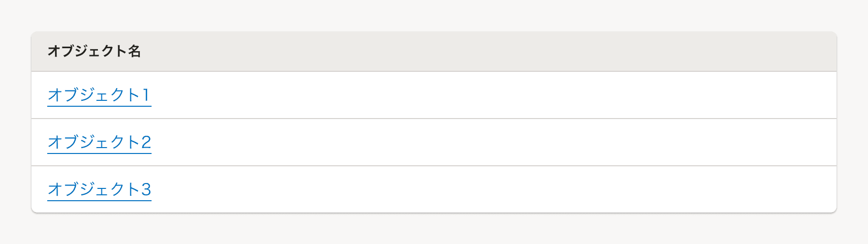Click the first object link in the table
Screen dimensions: 868x244
[x=99, y=95]
